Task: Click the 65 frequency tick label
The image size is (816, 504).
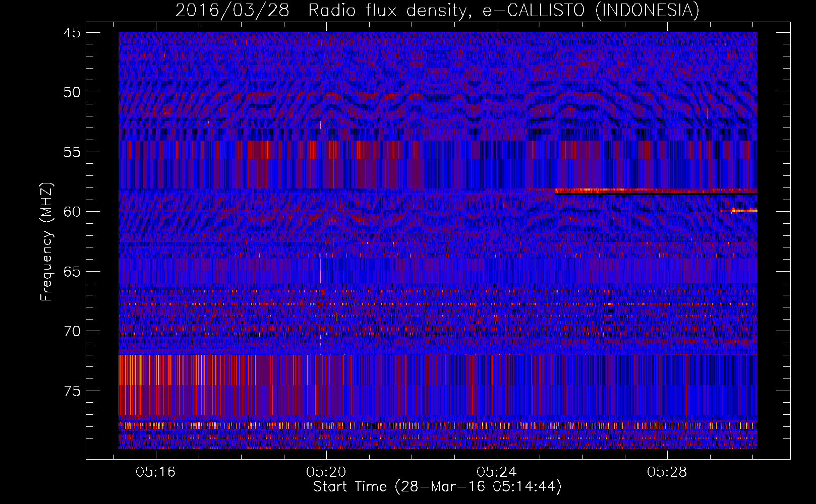Action: coord(72,272)
